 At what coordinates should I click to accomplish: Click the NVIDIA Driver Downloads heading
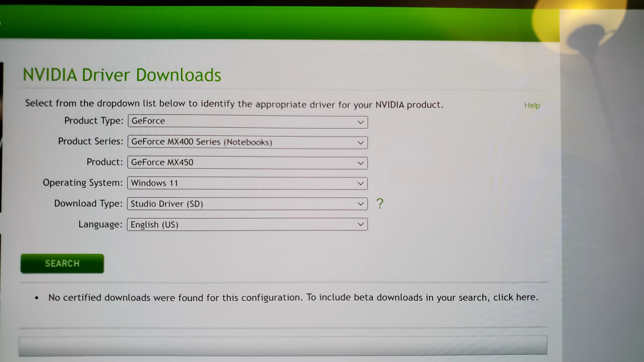point(122,75)
